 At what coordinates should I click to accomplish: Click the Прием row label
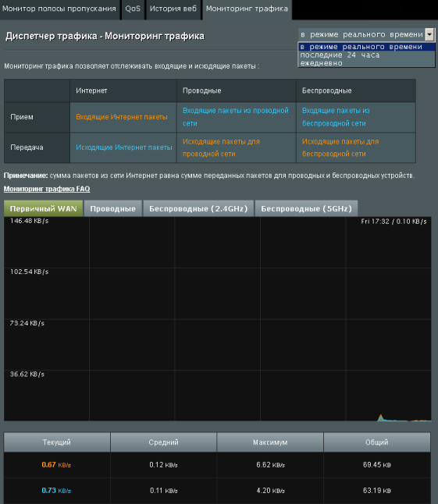click(x=22, y=117)
